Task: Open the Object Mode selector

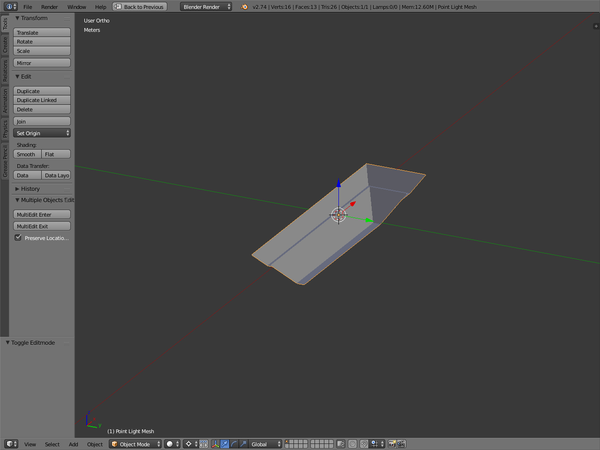Action: (134, 443)
